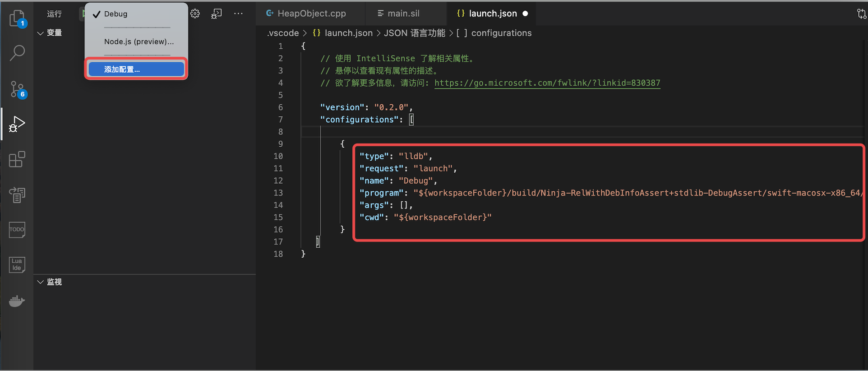Click the "type": "lldb" line
Screen dimensions: 868x371
pos(396,156)
